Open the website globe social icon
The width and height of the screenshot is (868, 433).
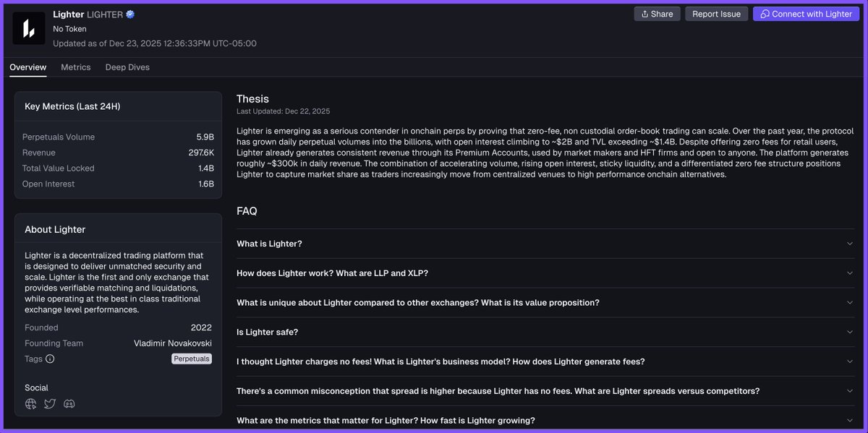(x=30, y=404)
